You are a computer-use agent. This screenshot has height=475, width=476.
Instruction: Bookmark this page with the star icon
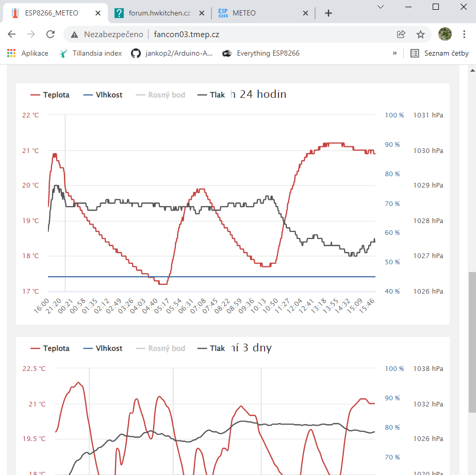coord(420,35)
